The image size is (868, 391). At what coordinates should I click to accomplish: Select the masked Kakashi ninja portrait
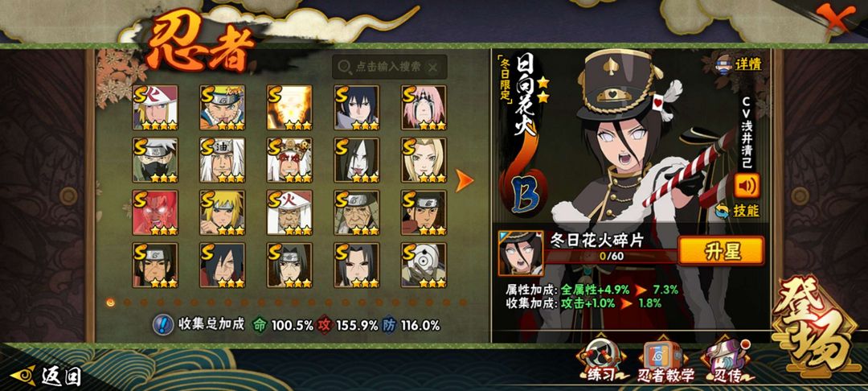pyautogui.click(x=155, y=160)
